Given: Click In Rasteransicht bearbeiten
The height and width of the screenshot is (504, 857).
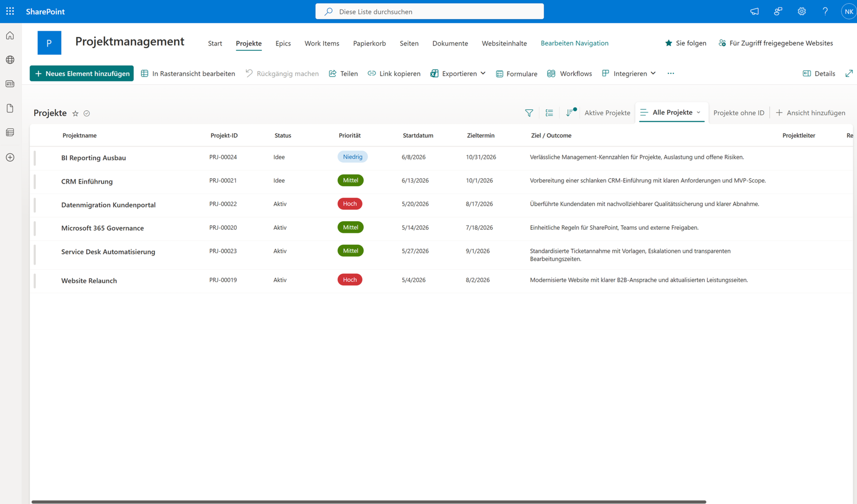Looking at the screenshot, I should [x=188, y=73].
